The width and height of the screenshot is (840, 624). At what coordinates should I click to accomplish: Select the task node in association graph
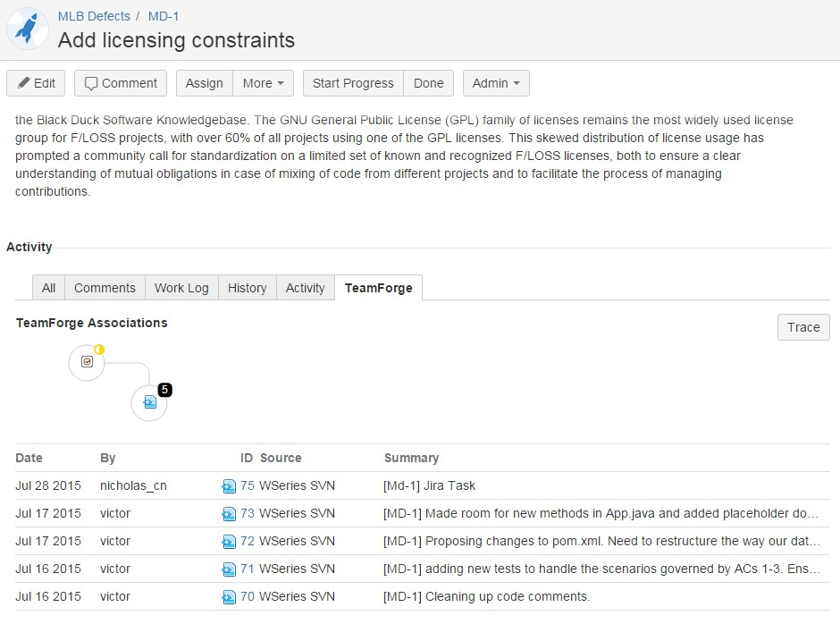87,362
